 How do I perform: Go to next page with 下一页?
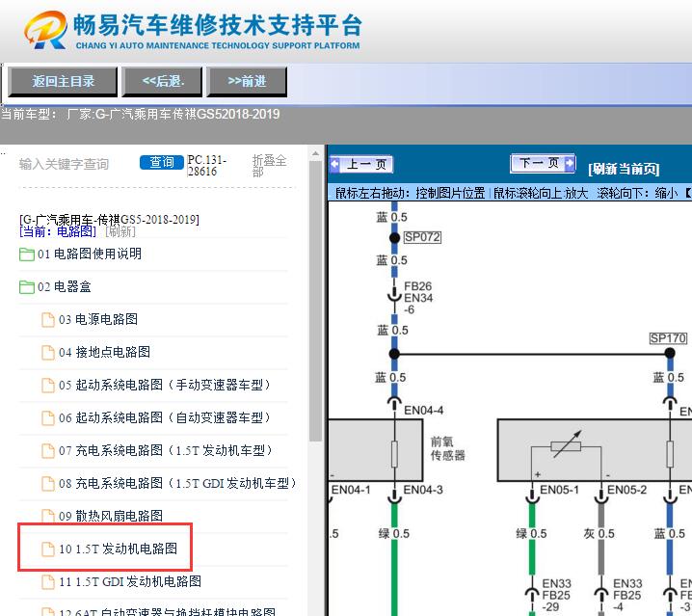tap(543, 163)
